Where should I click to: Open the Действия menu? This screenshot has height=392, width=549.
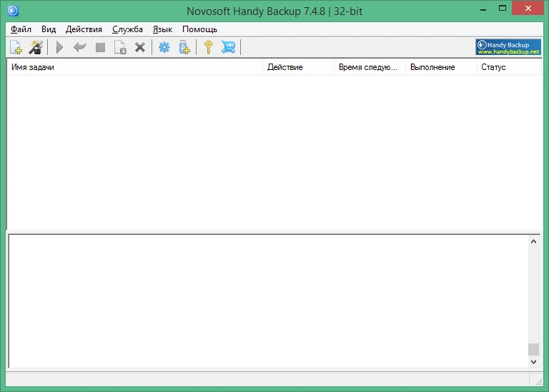coord(84,29)
